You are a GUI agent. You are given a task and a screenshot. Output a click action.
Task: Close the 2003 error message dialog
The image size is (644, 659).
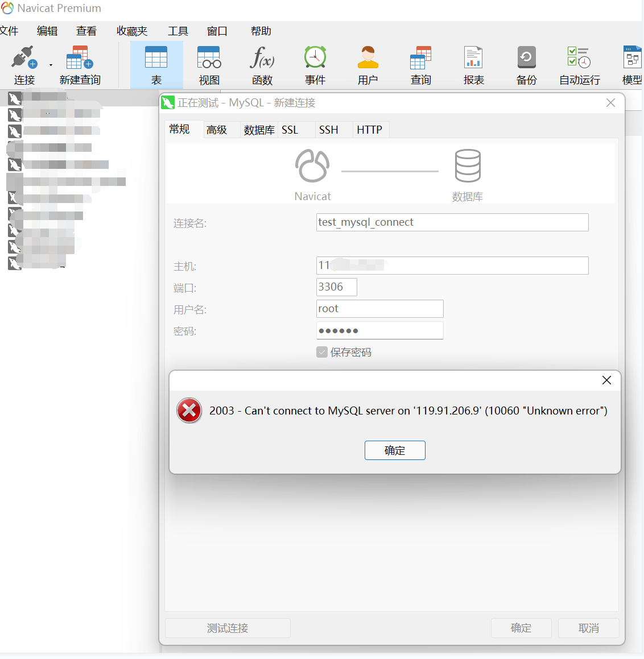point(606,380)
